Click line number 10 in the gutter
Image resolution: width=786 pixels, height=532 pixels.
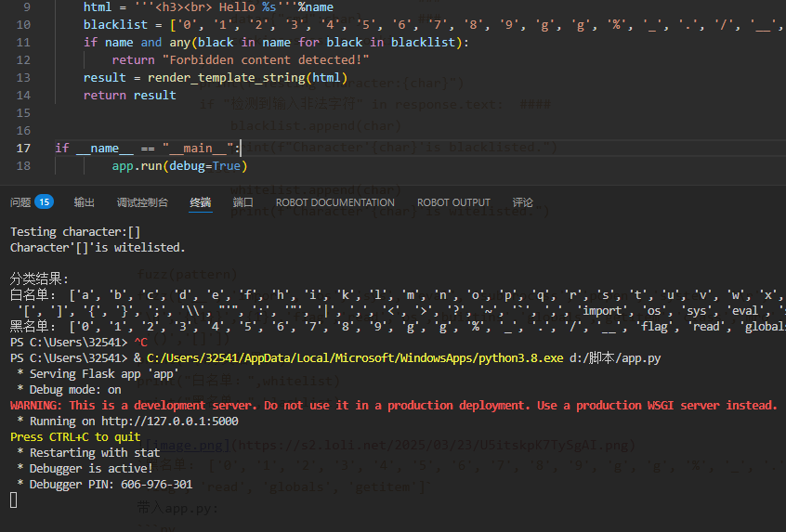coord(23,24)
